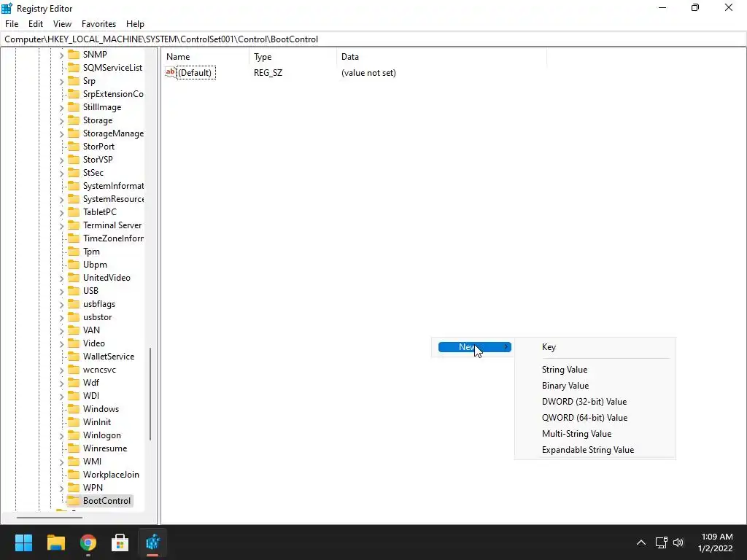
Task: Select the TimeZoneInformation key
Action: click(x=113, y=238)
